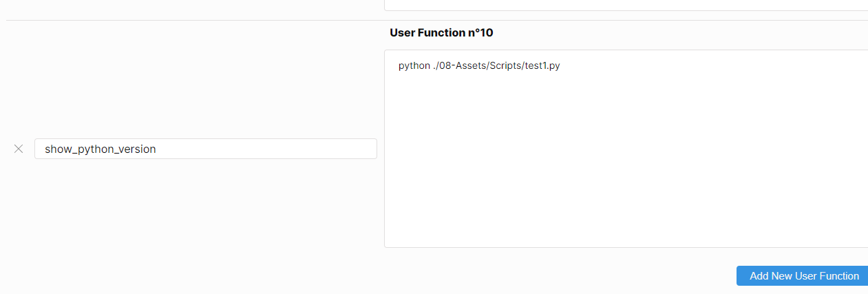This screenshot has width=868, height=294.
Task: Click 08-Assets in the script path
Action: tap(462, 66)
